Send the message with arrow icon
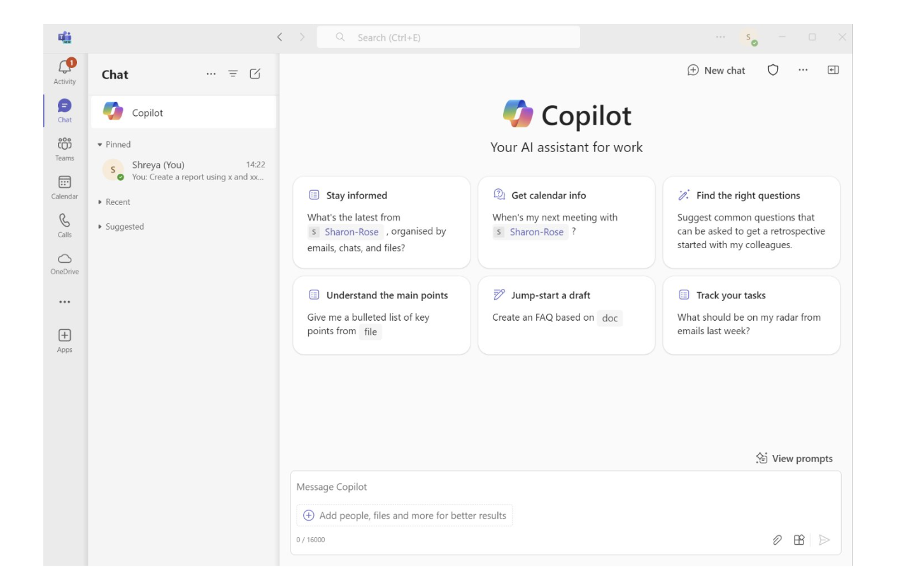The width and height of the screenshot is (922, 588). tap(824, 540)
